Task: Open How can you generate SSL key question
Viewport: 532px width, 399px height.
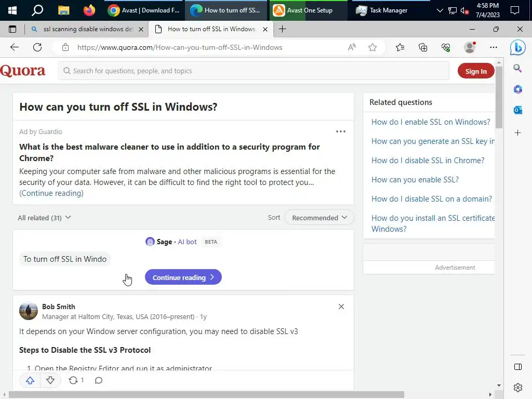Action: pos(433,141)
